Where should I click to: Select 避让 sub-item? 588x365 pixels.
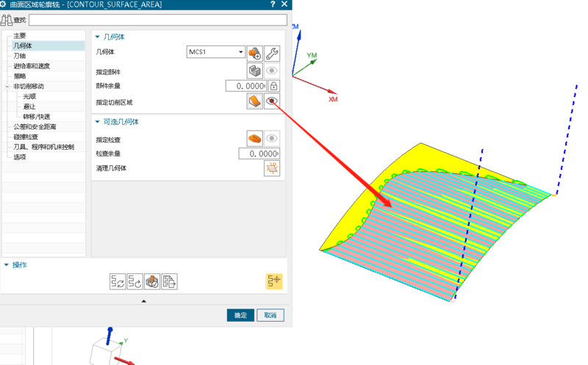(29, 106)
